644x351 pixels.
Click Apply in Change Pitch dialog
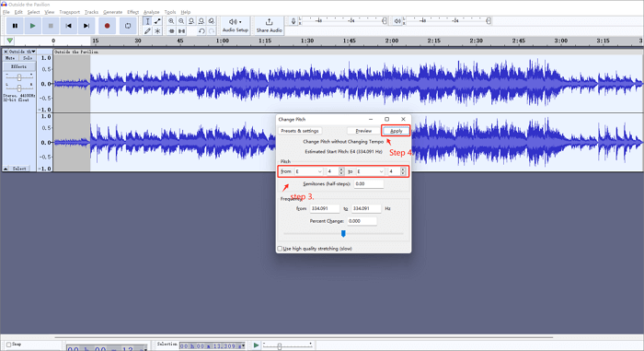point(396,131)
